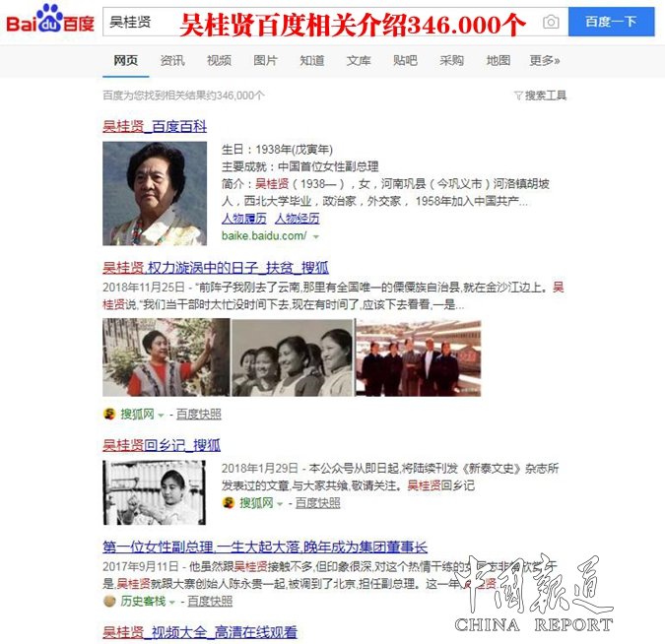Expand dropdown arrow beside 历史客栈
This screenshot has height=644, width=665.
point(171,602)
